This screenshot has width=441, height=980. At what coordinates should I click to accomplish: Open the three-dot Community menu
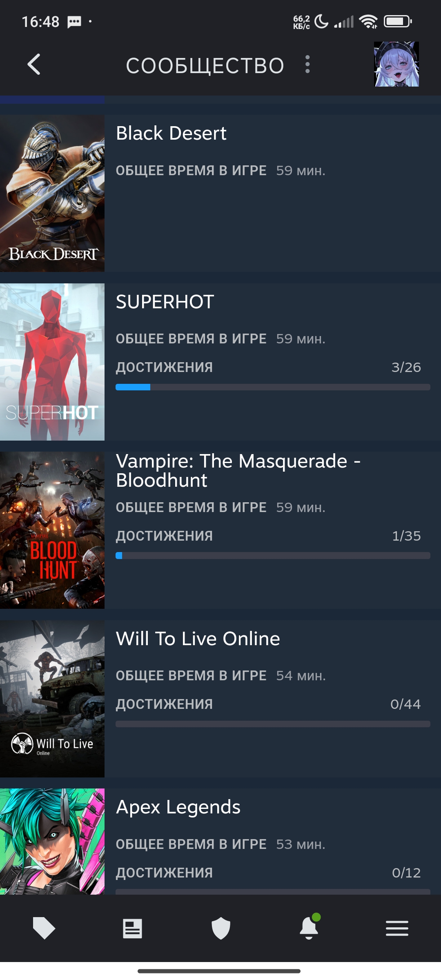click(307, 65)
